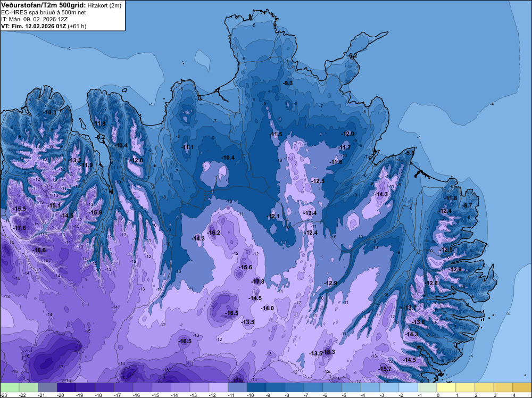Click the dark blue legend swatch at -10
The width and height of the screenshot is (532, 398).
256,387
